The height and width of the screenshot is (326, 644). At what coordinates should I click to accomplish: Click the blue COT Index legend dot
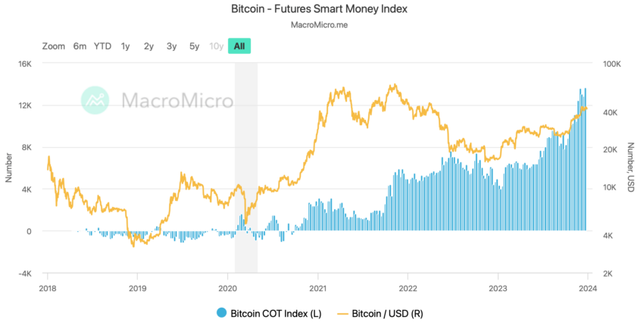(222, 313)
